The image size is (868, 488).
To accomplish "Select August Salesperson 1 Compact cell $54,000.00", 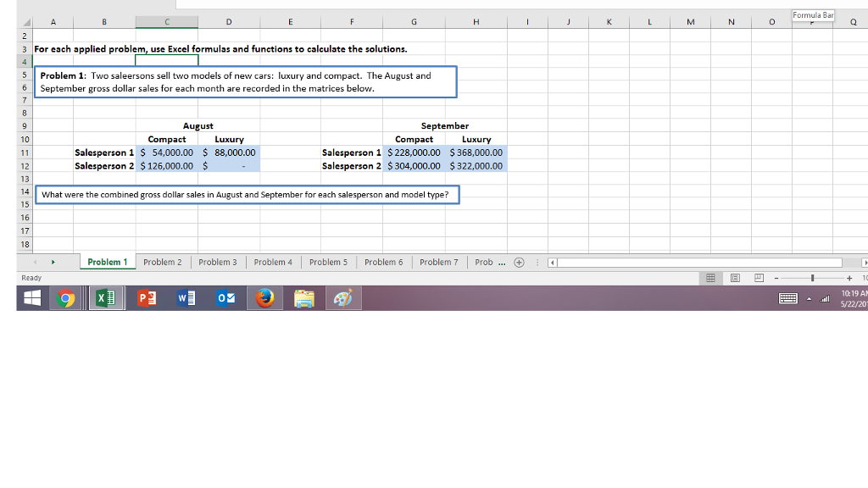I will tap(167, 152).
